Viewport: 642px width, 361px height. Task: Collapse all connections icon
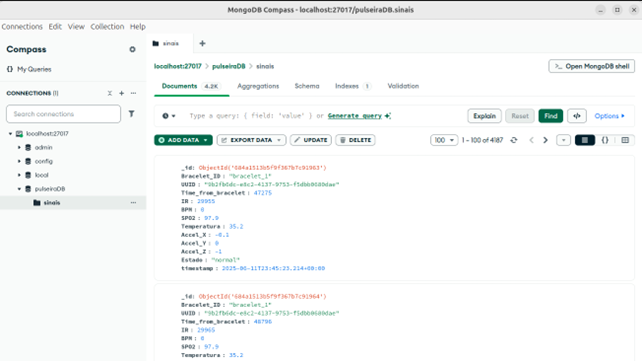(x=110, y=93)
